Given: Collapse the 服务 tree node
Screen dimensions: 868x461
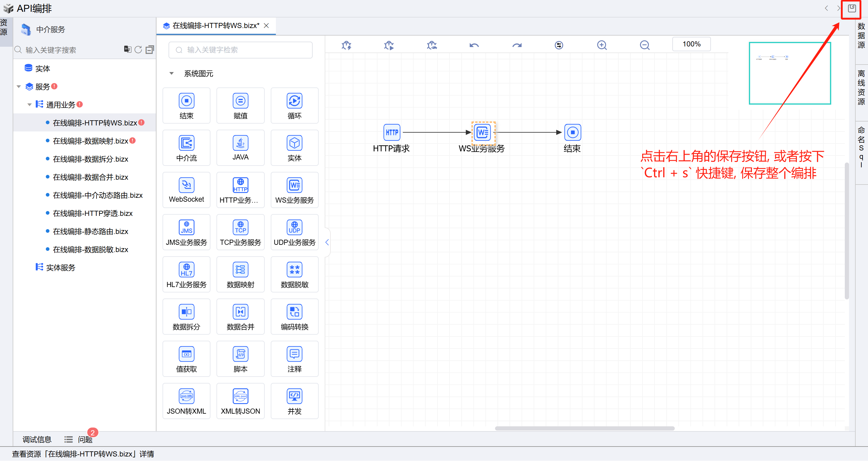Looking at the screenshot, I should pos(19,87).
